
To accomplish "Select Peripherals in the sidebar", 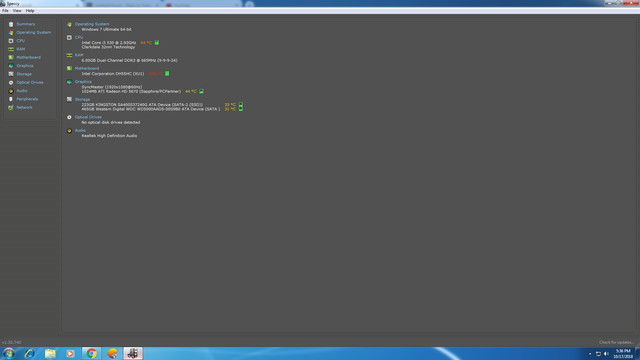I will click(x=27, y=99).
